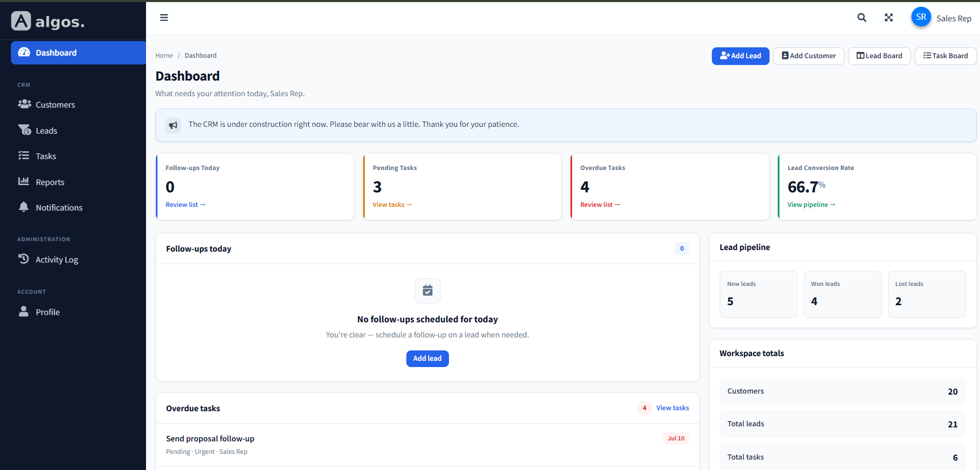Click the algos logo in sidebar
The width and height of the screenshot is (980, 470).
point(48,21)
